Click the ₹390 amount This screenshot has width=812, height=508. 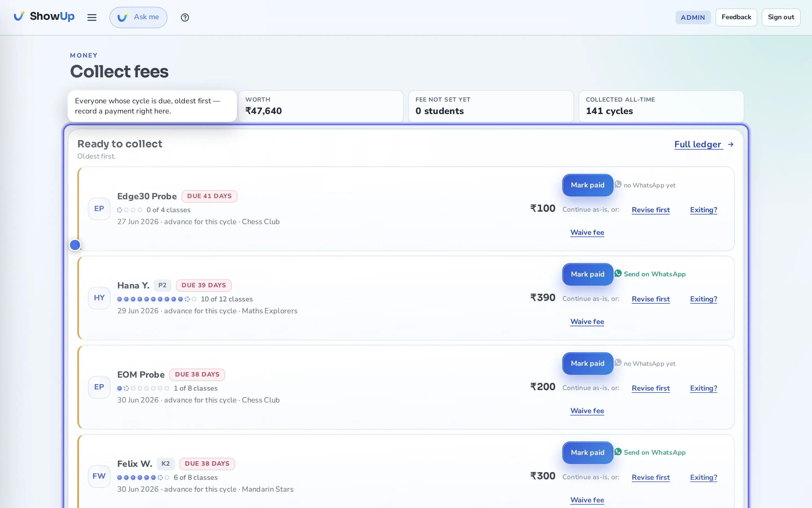coord(542,298)
